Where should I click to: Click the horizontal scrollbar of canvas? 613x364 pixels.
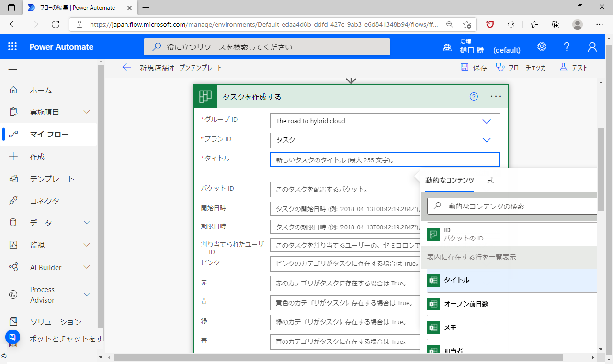coord(338,357)
